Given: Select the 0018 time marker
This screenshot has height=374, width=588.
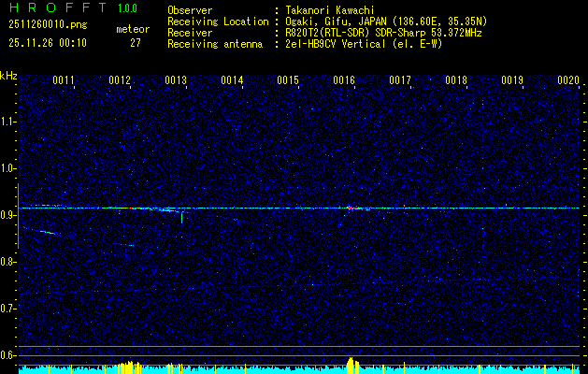Looking at the screenshot, I should [456, 81].
